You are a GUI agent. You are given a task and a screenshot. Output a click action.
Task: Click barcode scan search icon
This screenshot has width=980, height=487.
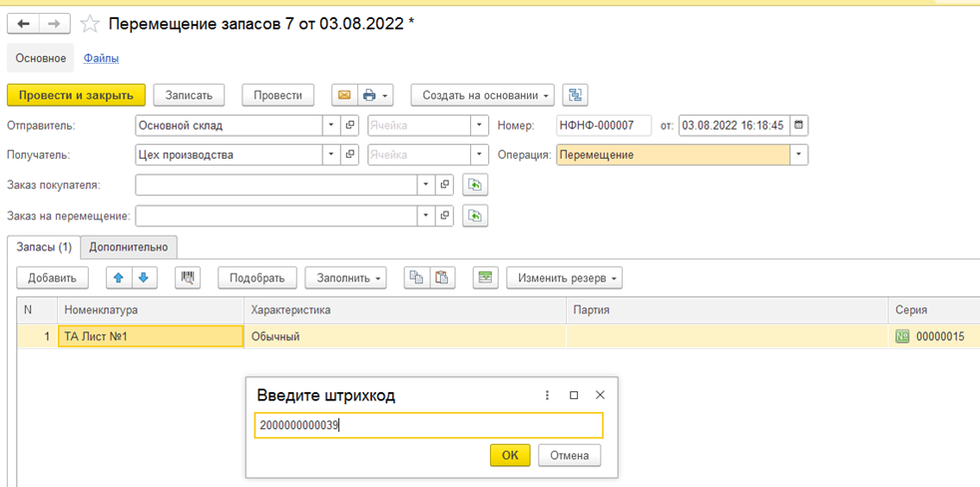(x=187, y=278)
